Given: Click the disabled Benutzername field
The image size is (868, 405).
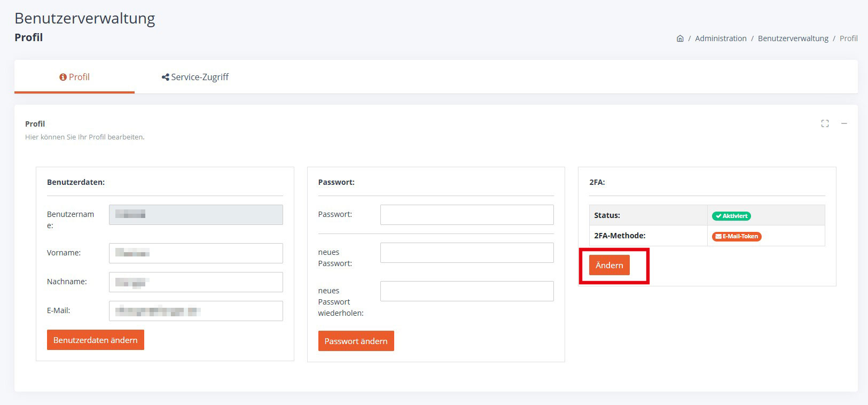Looking at the screenshot, I should click(x=196, y=215).
